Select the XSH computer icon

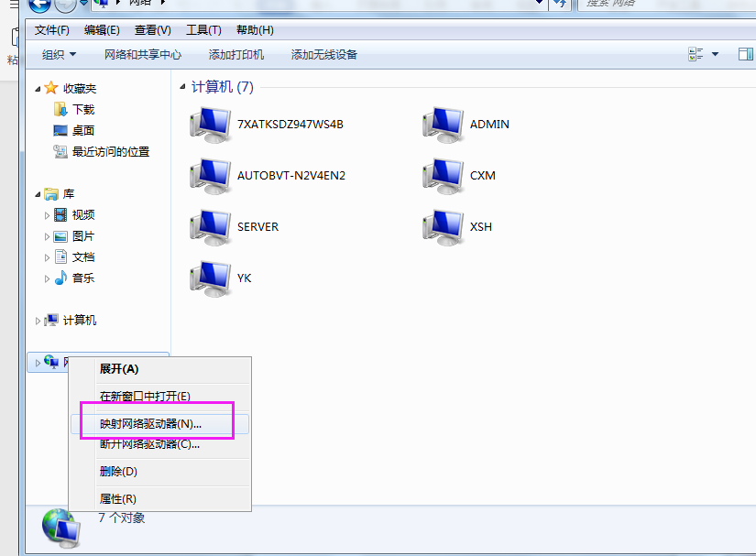point(444,227)
